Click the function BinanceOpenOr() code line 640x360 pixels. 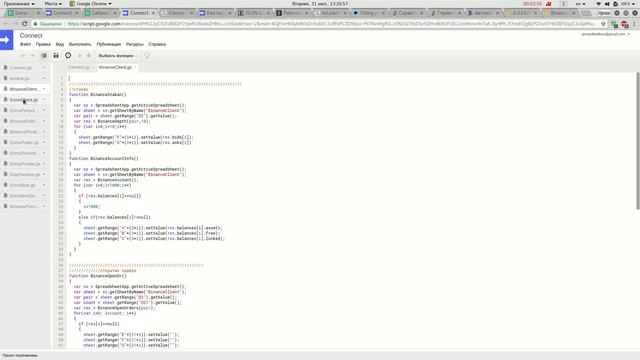point(98,276)
